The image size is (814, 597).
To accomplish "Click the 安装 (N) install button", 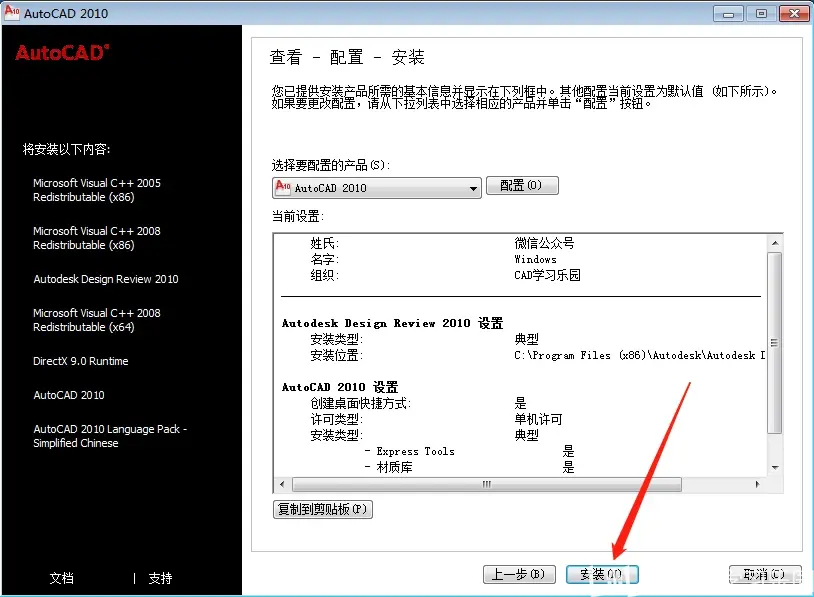I will pyautogui.click(x=602, y=574).
